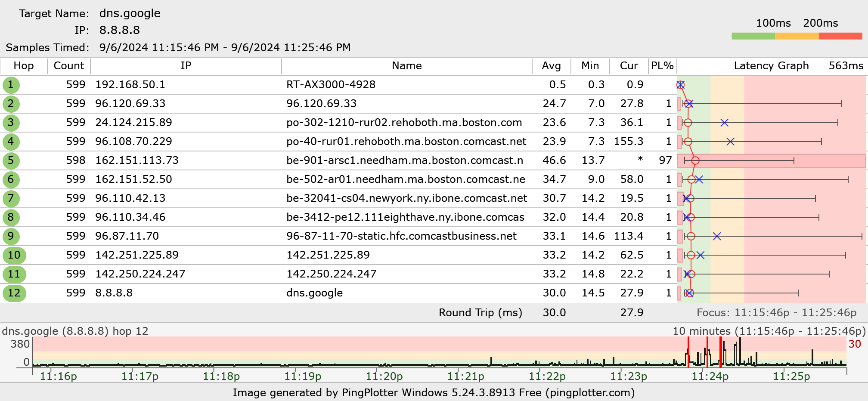Viewport: 868px width, 401px height.
Task: Click the 113.4 current latency value
Action: click(x=629, y=236)
